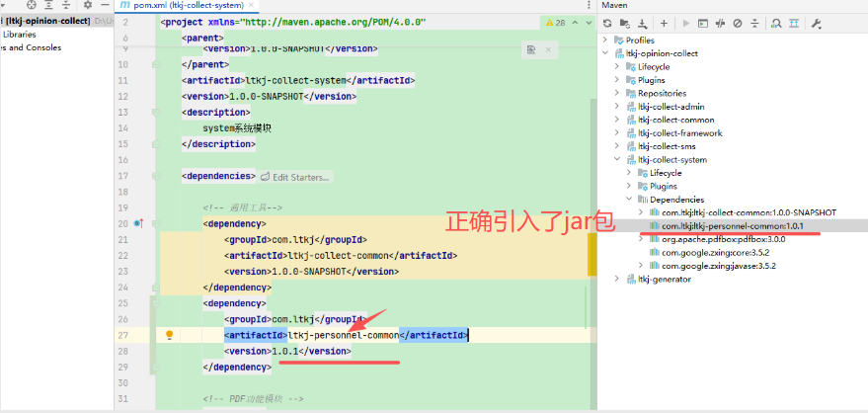Select Libraries entry in Project panel
Viewport: 868px width, 413px height.
pyautogui.click(x=19, y=35)
